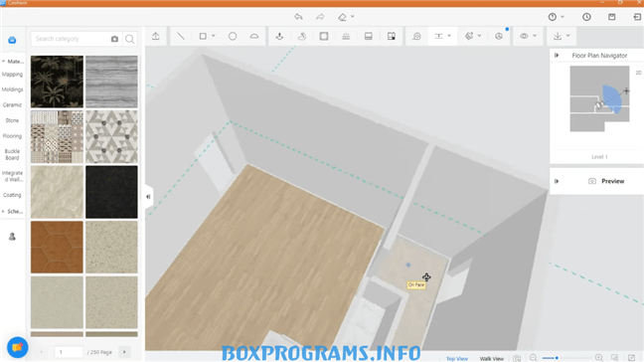Image resolution: width=644 pixels, height=362 pixels.
Task: Open the history clock icon
Action: coord(586,17)
